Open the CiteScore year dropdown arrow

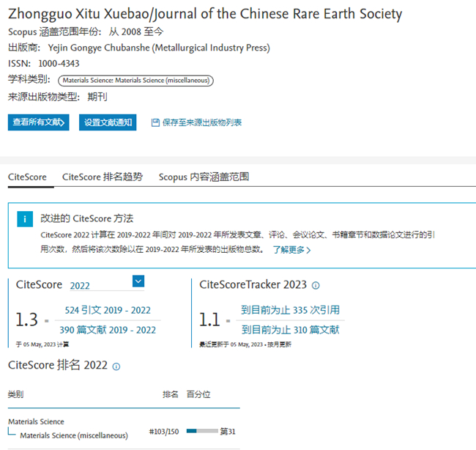tap(138, 281)
